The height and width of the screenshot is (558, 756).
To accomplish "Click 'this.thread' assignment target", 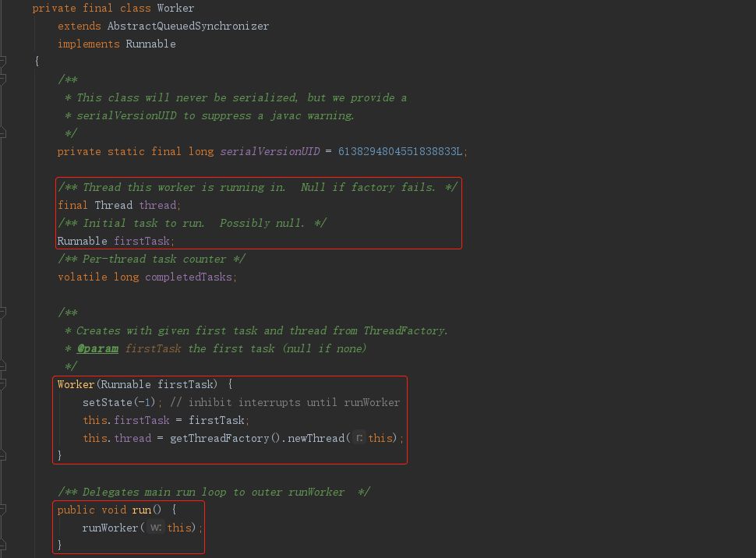I will pos(117,438).
